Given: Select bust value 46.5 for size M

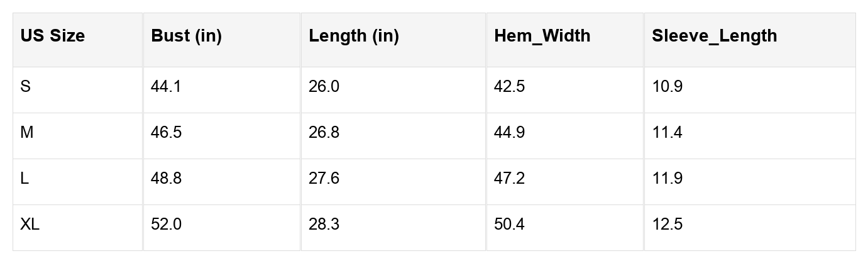Looking at the screenshot, I should pyautogui.click(x=166, y=132).
